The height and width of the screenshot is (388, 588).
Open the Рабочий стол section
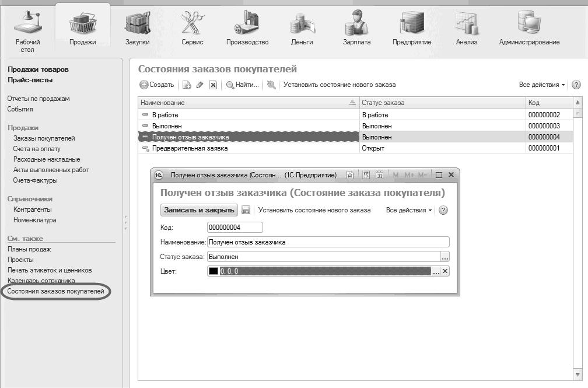point(27,32)
